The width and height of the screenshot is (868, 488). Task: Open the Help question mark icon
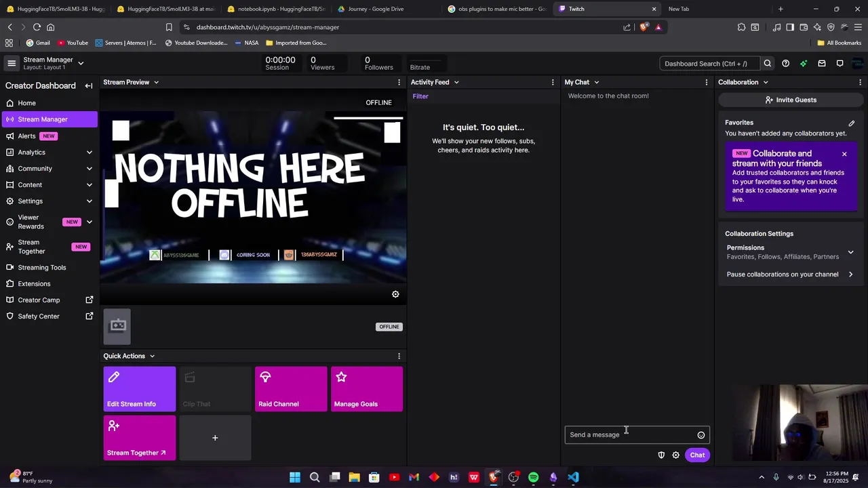click(785, 64)
